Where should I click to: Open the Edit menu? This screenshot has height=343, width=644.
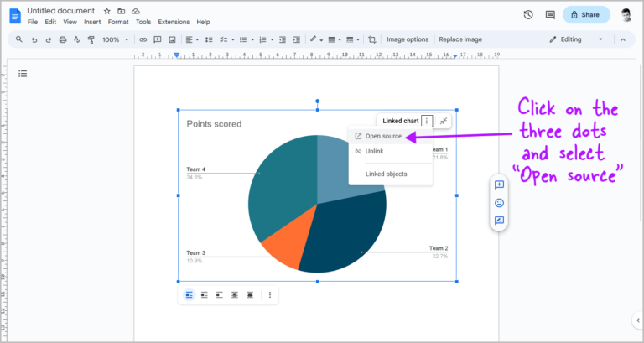(50, 22)
